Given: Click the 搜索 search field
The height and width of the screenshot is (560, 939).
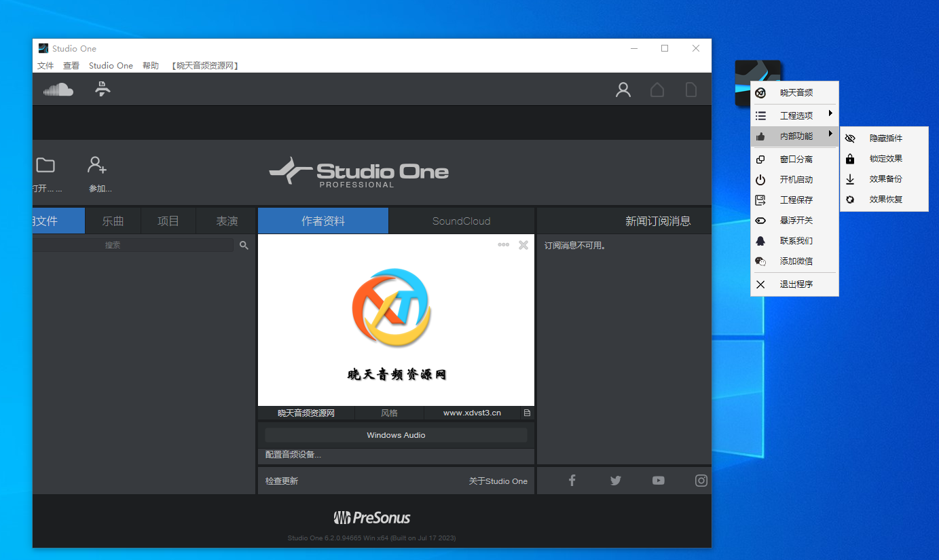Looking at the screenshot, I should tap(132, 245).
